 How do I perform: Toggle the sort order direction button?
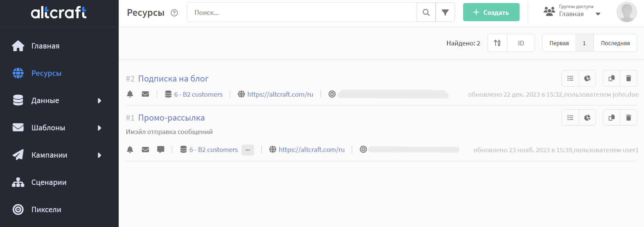click(497, 43)
